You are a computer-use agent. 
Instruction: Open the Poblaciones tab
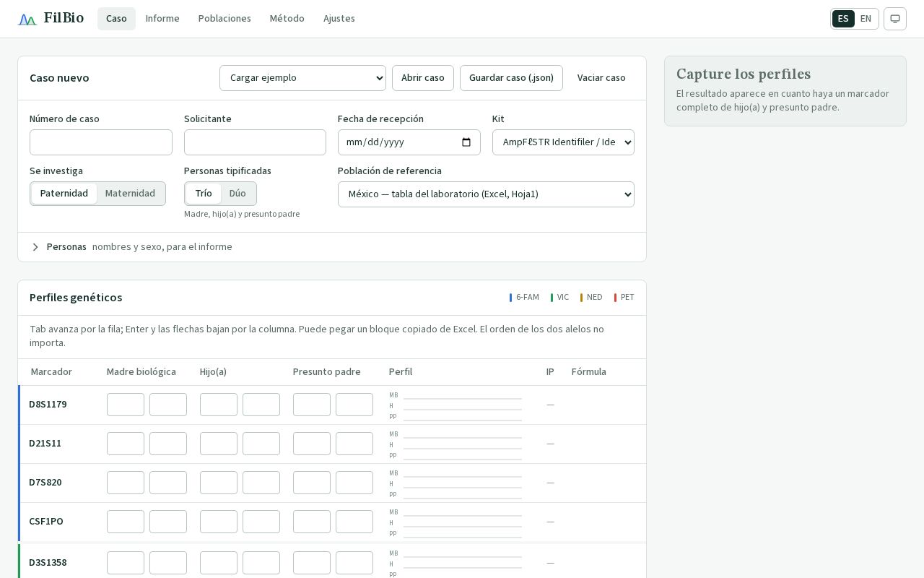pyautogui.click(x=225, y=19)
